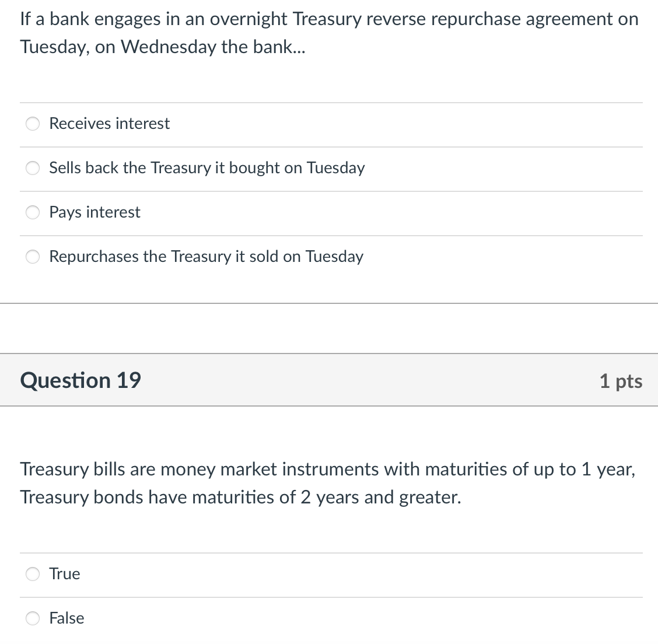Click the 'Receives interest' answer text
Screen dimensions: 658x644
(x=109, y=124)
